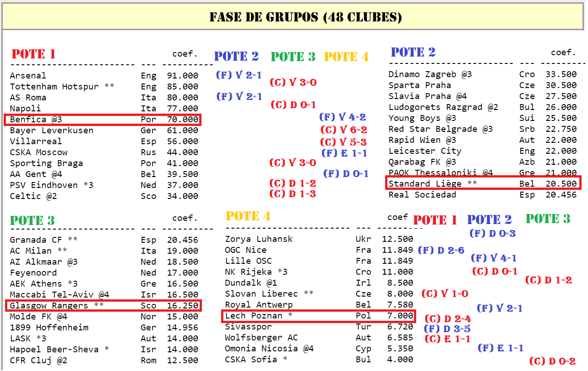Select the "Benfica @3" team name
Viewport: 588px width, 371px height.
click(x=36, y=120)
